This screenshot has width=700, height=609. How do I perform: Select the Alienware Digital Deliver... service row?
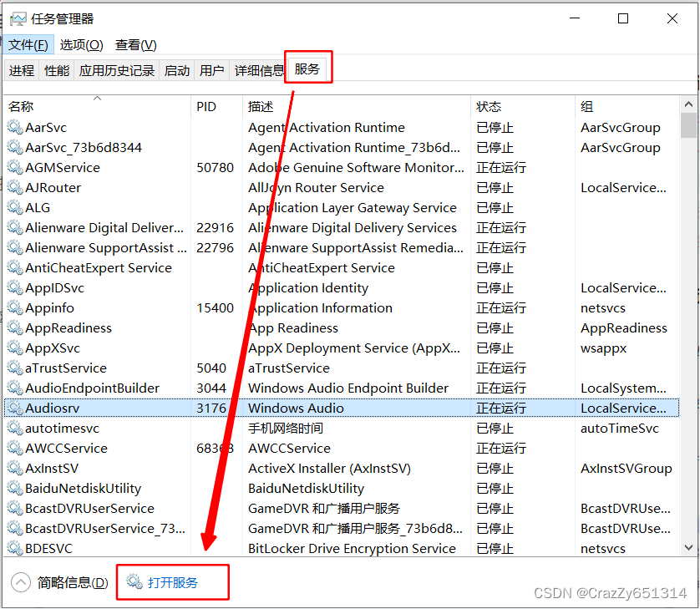click(x=342, y=228)
